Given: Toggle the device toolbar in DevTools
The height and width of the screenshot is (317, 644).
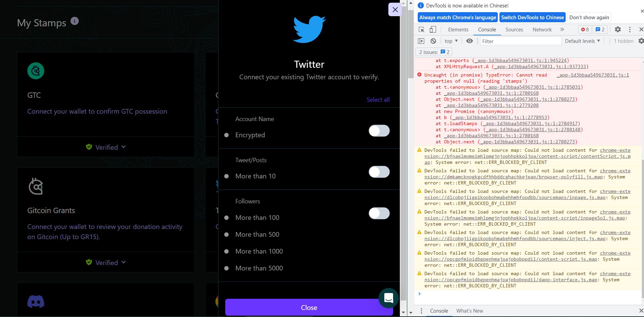Looking at the screenshot, I should tap(433, 29).
